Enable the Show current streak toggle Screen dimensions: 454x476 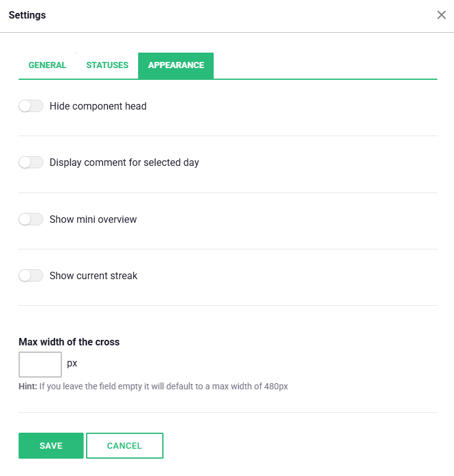31,275
